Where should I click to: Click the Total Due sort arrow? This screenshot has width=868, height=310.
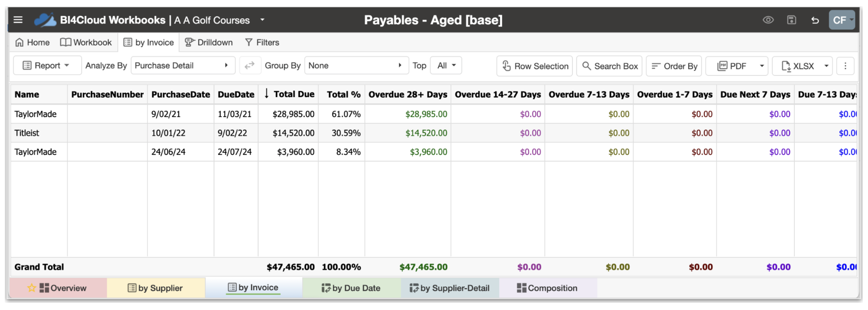click(x=267, y=93)
